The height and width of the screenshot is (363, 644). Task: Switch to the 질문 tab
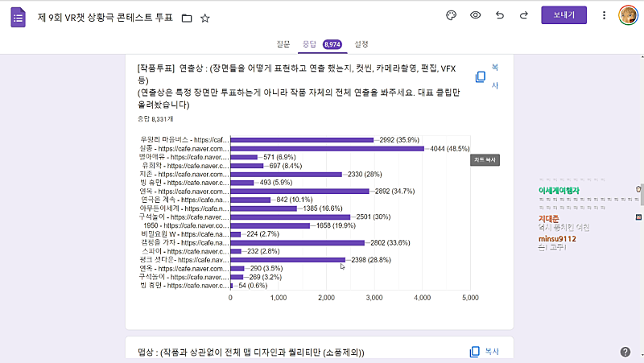point(283,44)
